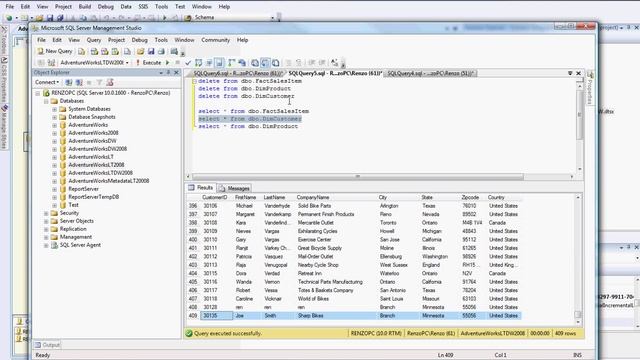Click Object Explorer filter icon
Viewport: 640px width, 360px height.
tap(99, 82)
